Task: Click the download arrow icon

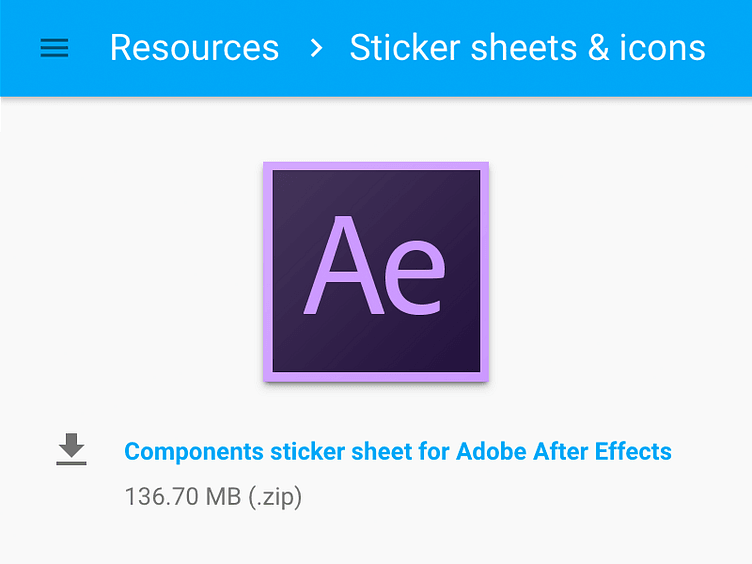Action: (71, 449)
